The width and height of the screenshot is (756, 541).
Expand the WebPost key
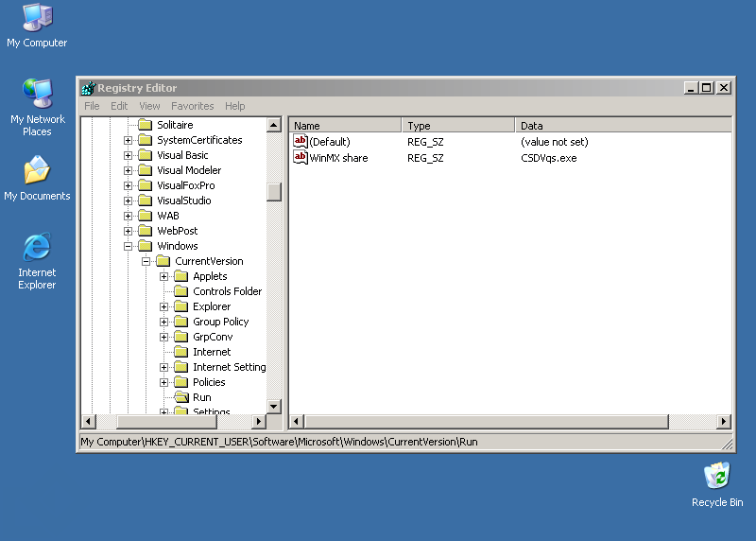click(128, 231)
